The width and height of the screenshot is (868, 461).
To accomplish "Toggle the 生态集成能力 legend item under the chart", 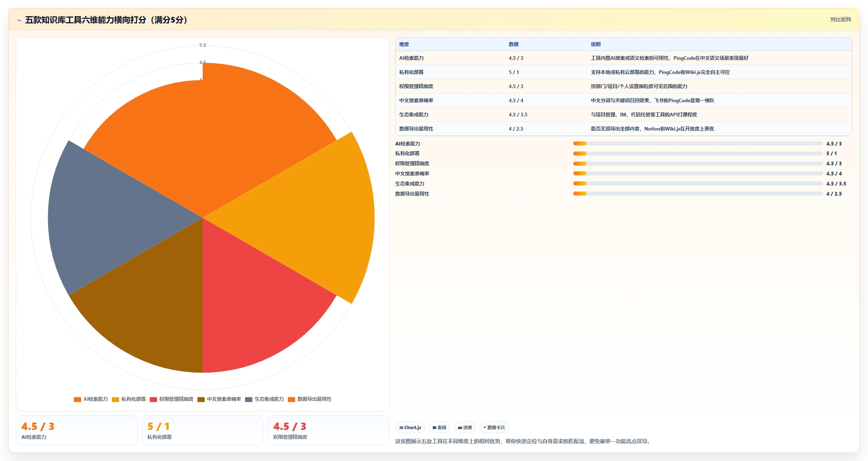I will pyautogui.click(x=264, y=399).
